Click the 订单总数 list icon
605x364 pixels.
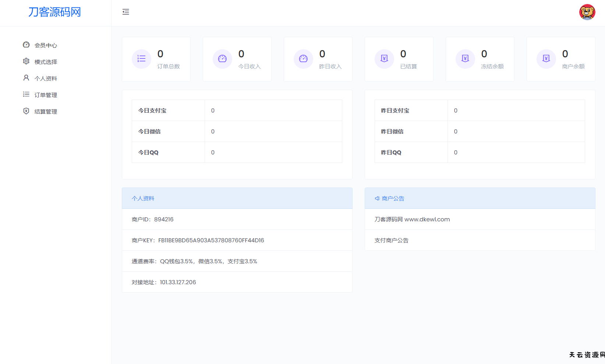[x=141, y=59]
